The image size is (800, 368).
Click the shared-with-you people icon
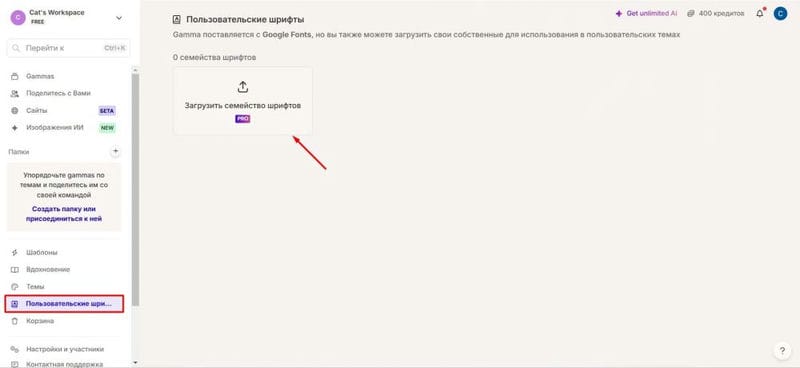click(x=15, y=93)
